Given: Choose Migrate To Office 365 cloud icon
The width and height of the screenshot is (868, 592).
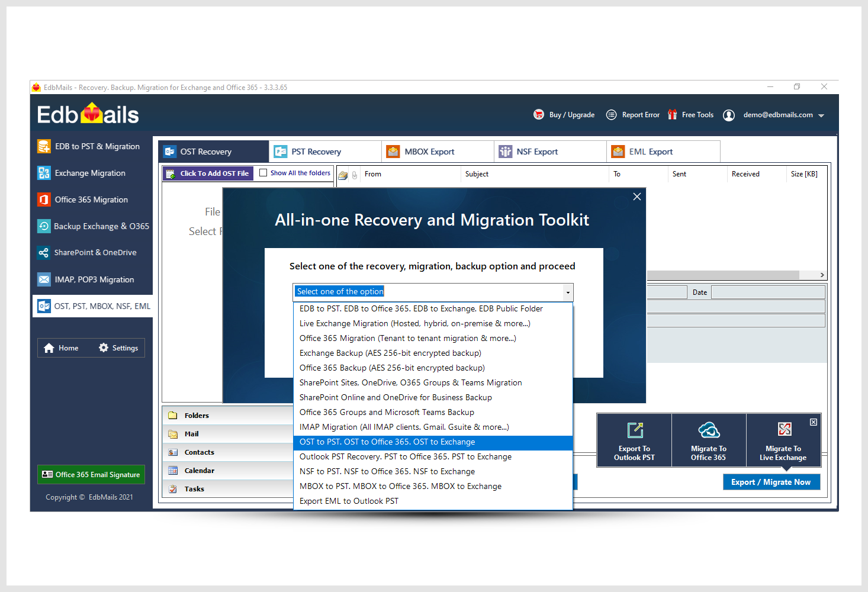Looking at the screenshot, I should pos(709,430).
